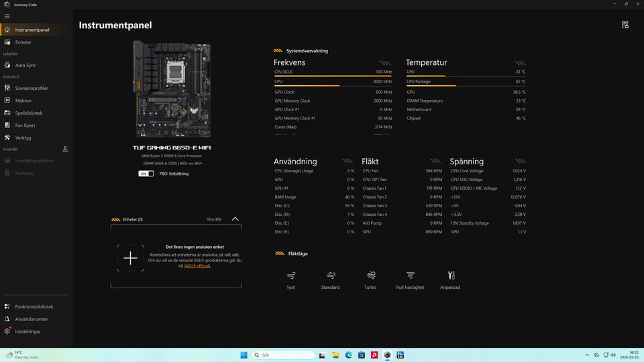Click the AIO Pump row
The height and width of the screenshot is (362, 644).
point(402,223)
